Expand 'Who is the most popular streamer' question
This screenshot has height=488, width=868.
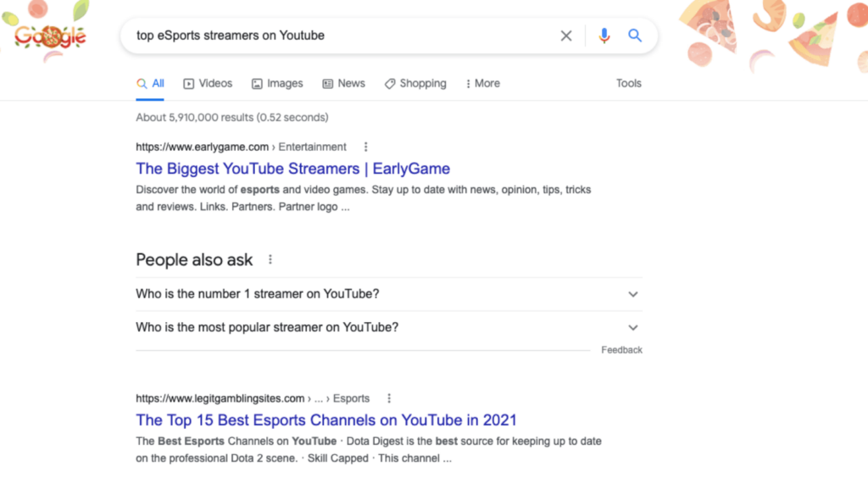tap(388, 328)
